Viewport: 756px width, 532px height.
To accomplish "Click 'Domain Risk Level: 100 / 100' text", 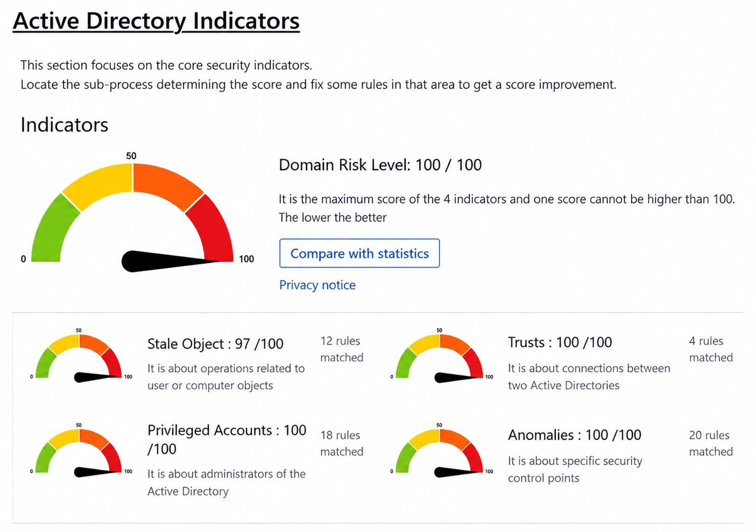I will click(x=380, y=165).
